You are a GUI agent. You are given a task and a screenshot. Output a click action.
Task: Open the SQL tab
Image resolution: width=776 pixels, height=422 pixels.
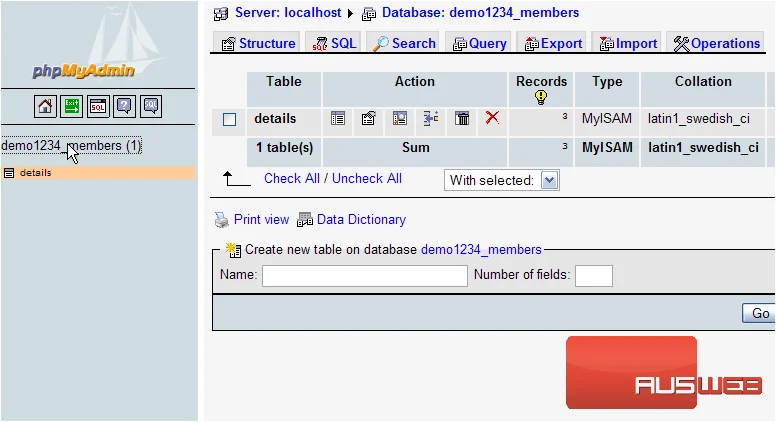point(334,44)
